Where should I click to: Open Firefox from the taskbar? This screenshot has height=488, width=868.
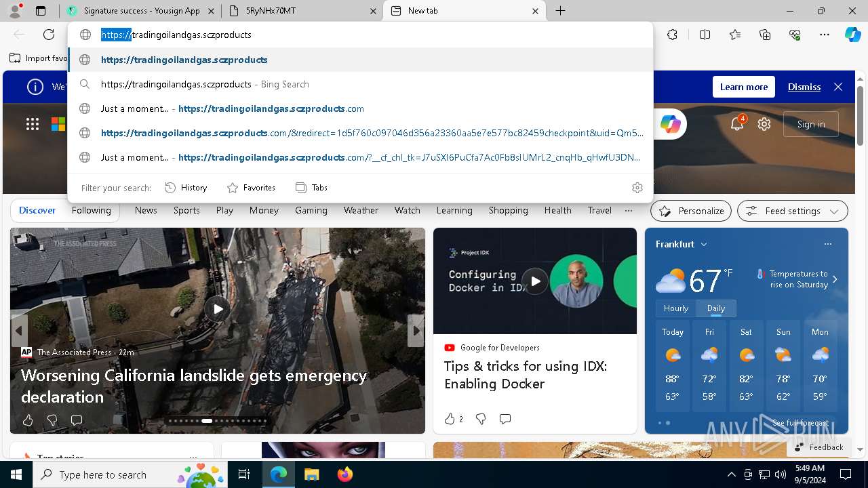point(344,474)
